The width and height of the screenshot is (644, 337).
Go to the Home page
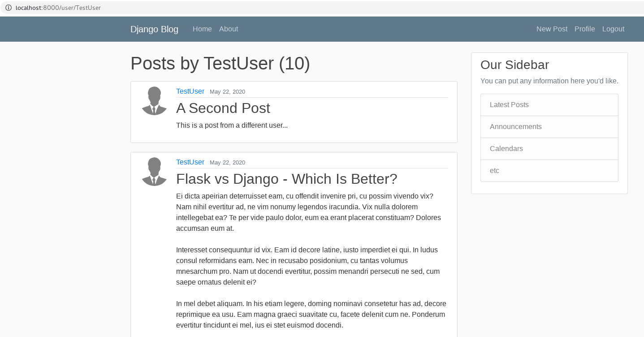(202, 29)
